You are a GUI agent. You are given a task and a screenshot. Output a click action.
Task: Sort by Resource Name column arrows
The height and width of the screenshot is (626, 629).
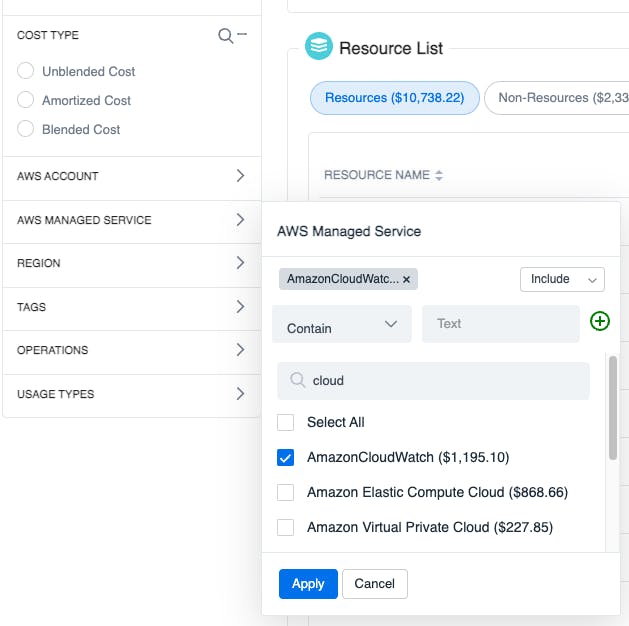click(439, 175)
